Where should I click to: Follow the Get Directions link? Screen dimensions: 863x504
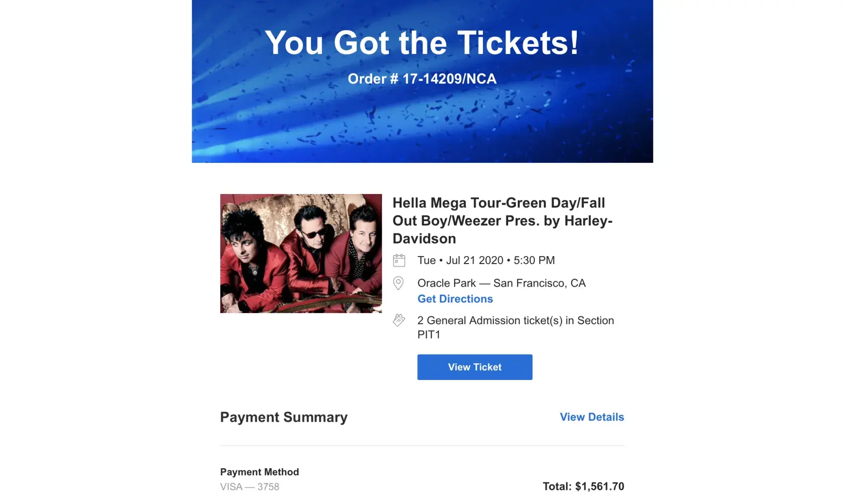pos(455,299)
